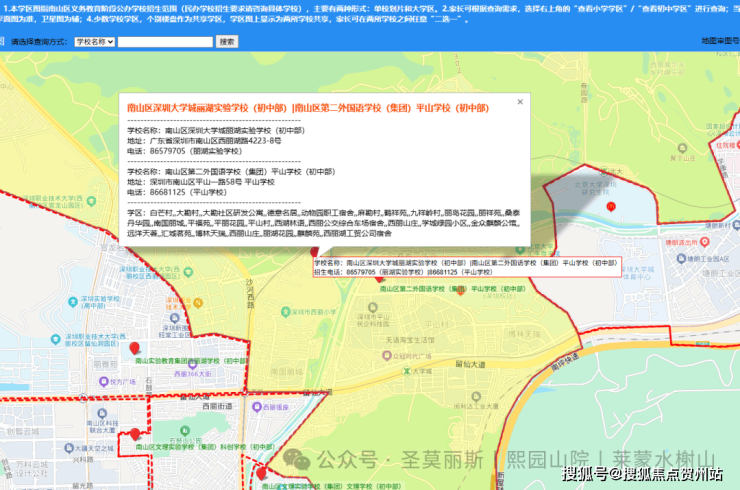
Task: Open the 学校名称 query type dropdown
Action: coord(94,42)
